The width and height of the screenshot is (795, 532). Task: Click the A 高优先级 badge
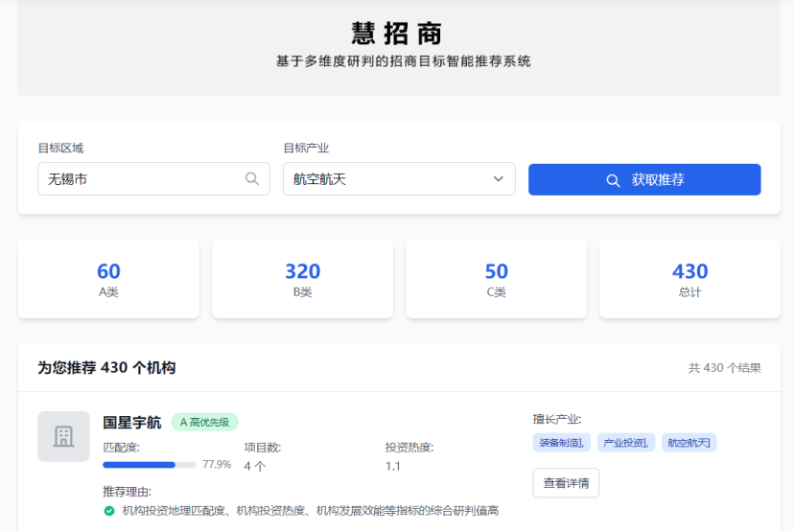204,422
